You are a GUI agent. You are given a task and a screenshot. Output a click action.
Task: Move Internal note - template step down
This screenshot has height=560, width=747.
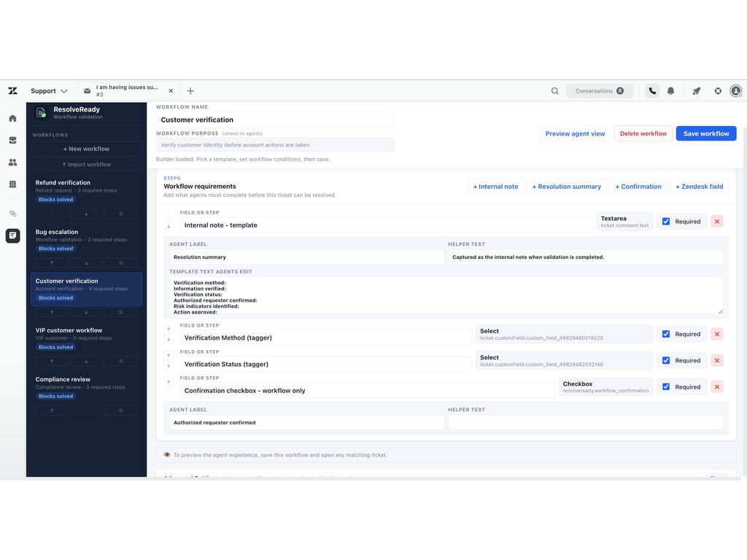pos(169,227)
